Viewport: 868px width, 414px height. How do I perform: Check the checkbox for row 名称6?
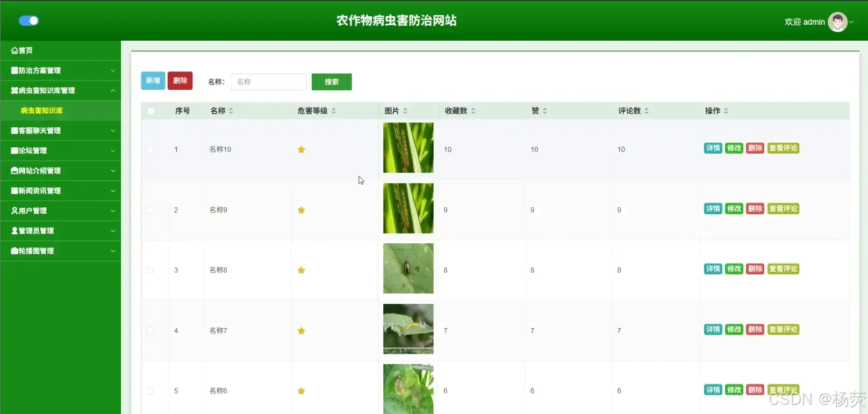point(150,391)
